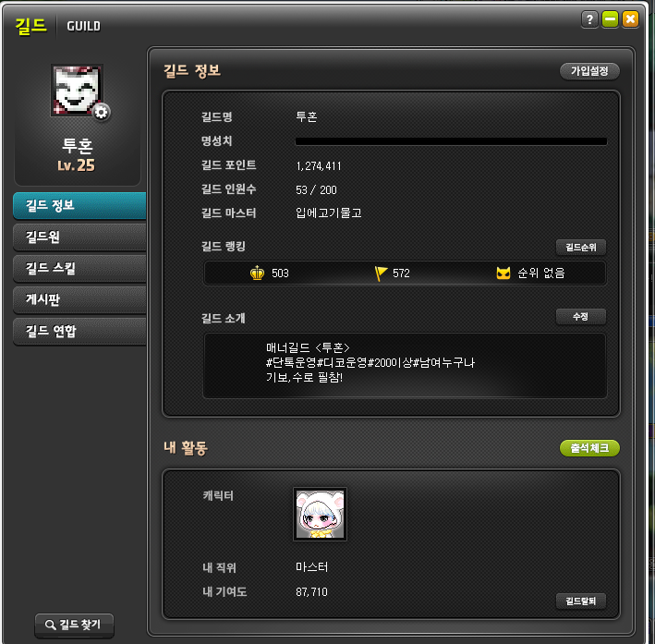Click the 명성치 progress bar
The height and width of the screenshot is (644, 655).
coord(451,141)
